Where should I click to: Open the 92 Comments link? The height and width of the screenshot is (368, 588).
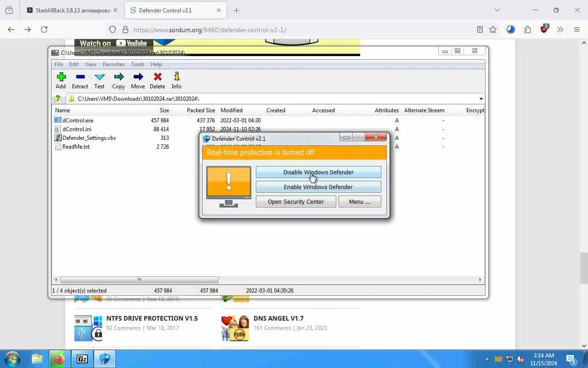pos(124,328)
